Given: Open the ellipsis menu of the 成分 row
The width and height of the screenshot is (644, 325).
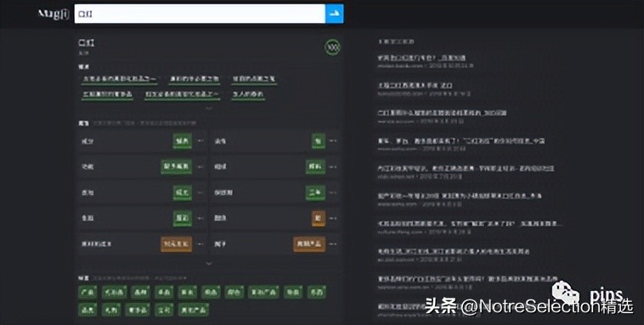Looking at the screenshot, I should pyautogui.click(x=201, y=141).
